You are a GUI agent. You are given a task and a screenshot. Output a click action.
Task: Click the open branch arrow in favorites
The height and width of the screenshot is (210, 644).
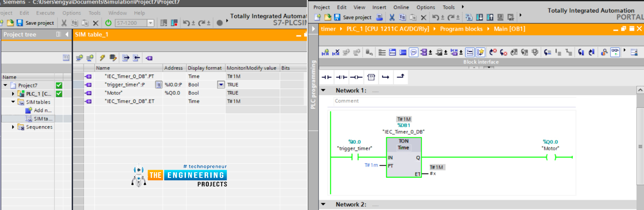point(385,77)
